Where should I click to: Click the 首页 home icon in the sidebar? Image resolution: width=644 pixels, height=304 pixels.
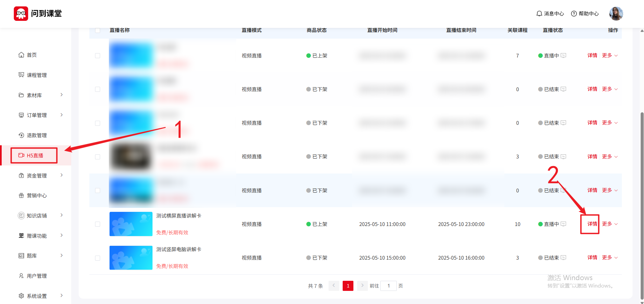[21, 55]
